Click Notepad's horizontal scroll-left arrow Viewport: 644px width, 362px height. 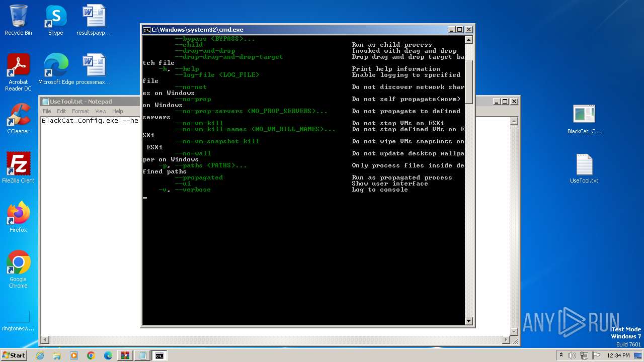[x=45, y=340]
